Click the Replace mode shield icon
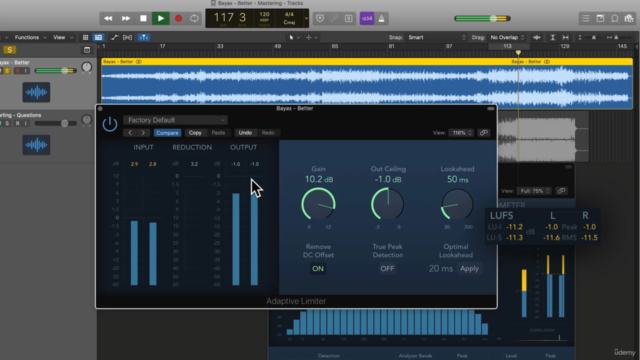The image size is (640, 360). (x=320, y=18)
